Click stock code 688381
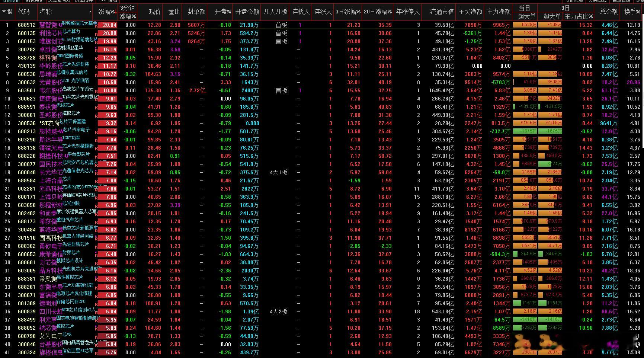644x358 pixels. pyautogui.click(x=27, y=279)
